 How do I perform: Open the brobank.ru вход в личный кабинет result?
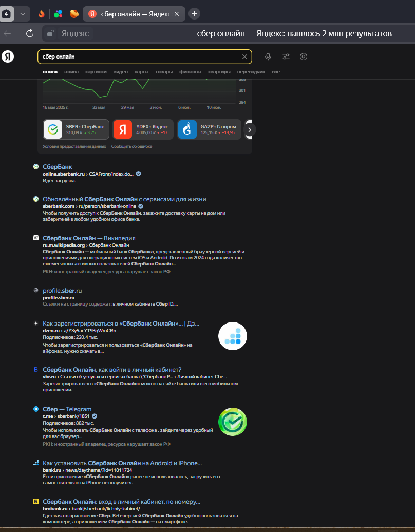pos(122,502)
